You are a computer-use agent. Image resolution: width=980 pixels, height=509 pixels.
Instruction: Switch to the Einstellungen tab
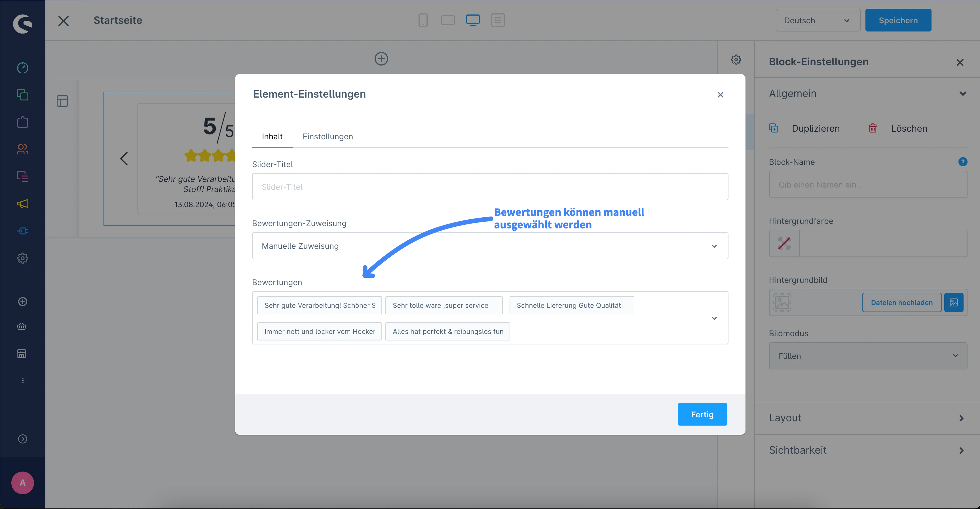pyautogui.click(x=328, y=137)
